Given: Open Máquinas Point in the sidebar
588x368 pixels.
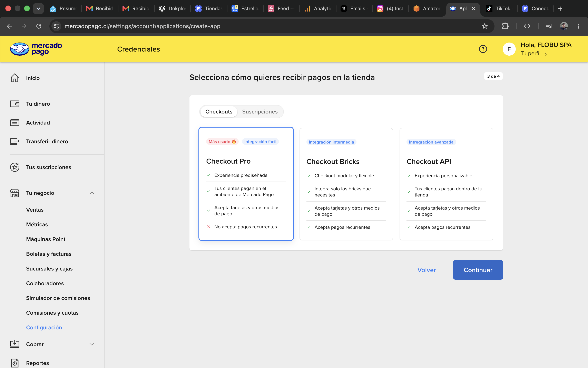Looking at the screenshot, I should 46,239.
